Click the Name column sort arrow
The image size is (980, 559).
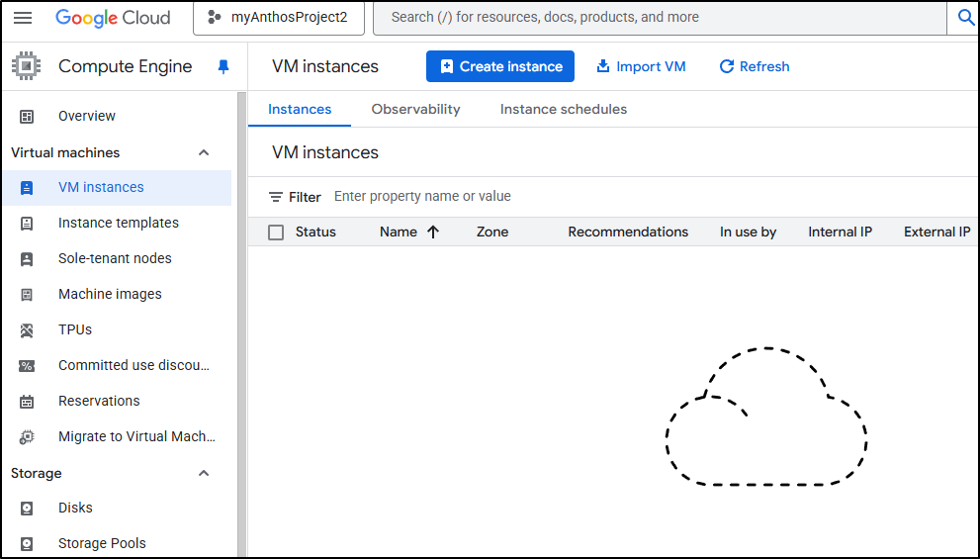[x=433, y=232]
